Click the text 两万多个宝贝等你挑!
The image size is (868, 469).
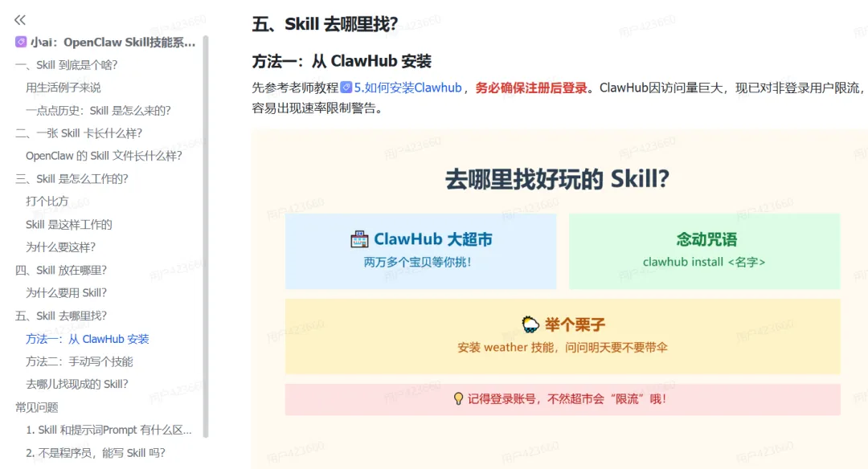pos(418,262)
